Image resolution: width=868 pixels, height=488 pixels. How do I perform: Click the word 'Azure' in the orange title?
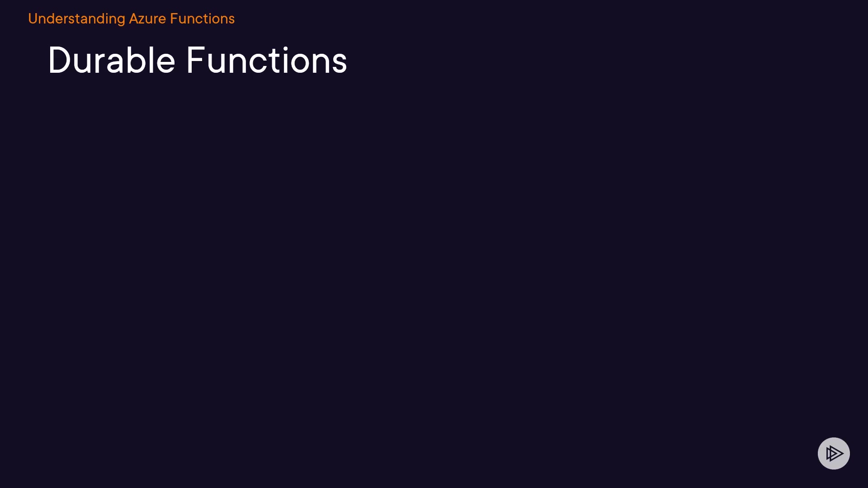click(147, 19)
